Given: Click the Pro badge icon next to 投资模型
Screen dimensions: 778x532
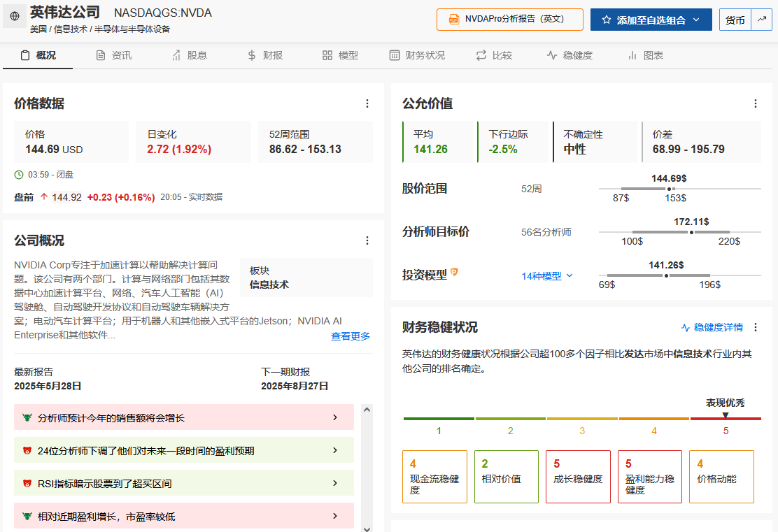Looking at the screenshot, I should [455, 272].
